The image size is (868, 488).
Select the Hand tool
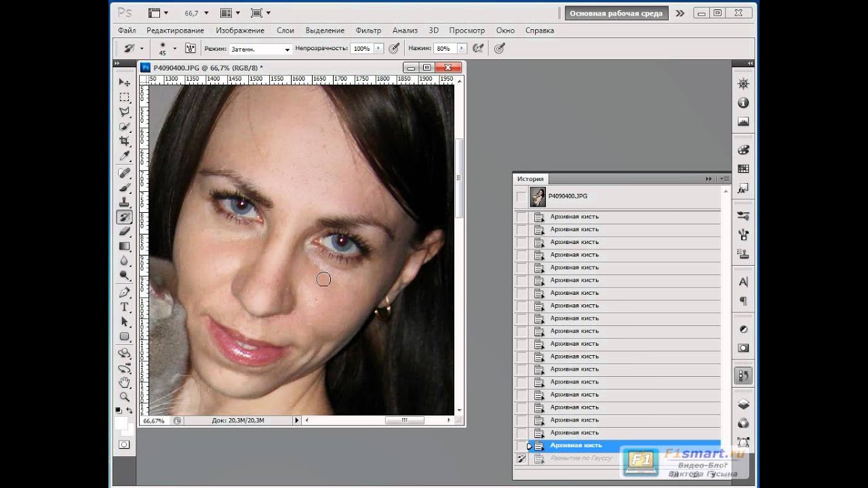(125, 382)
